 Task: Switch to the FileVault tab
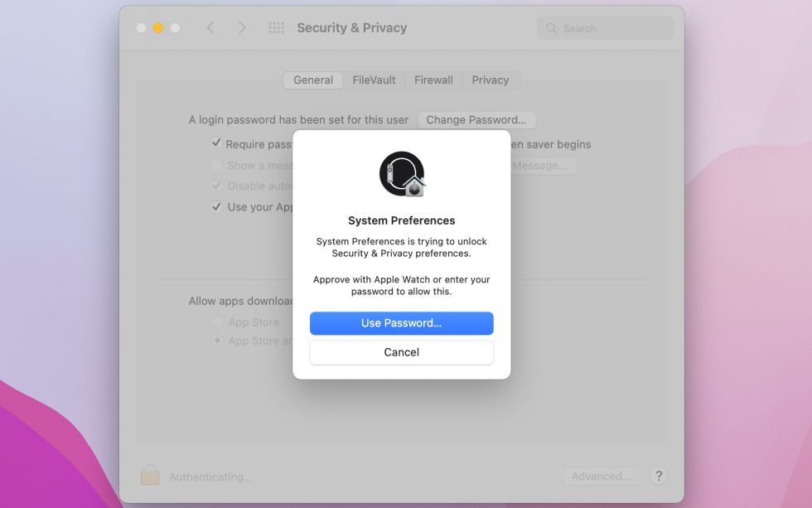coord(374,80)
